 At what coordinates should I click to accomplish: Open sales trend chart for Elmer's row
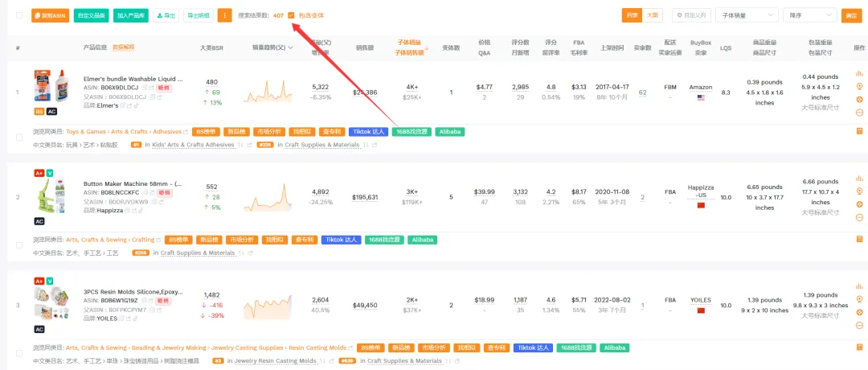point(268,92)
